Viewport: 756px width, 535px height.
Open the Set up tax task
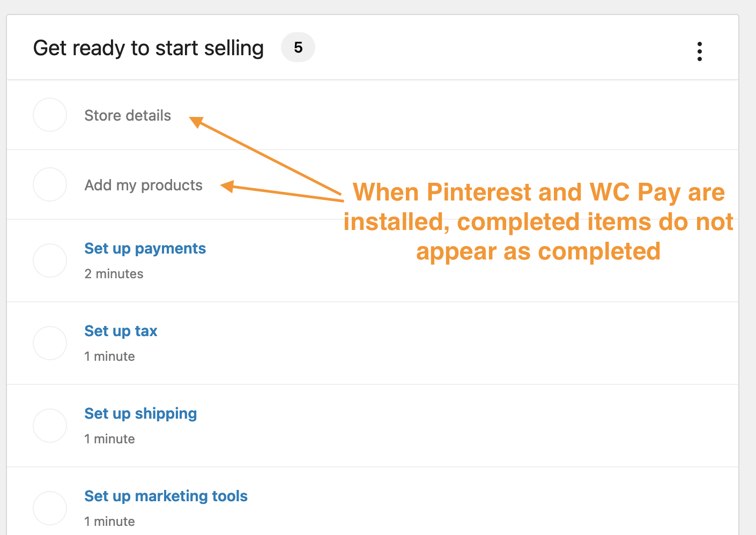[x=121, y=331]
